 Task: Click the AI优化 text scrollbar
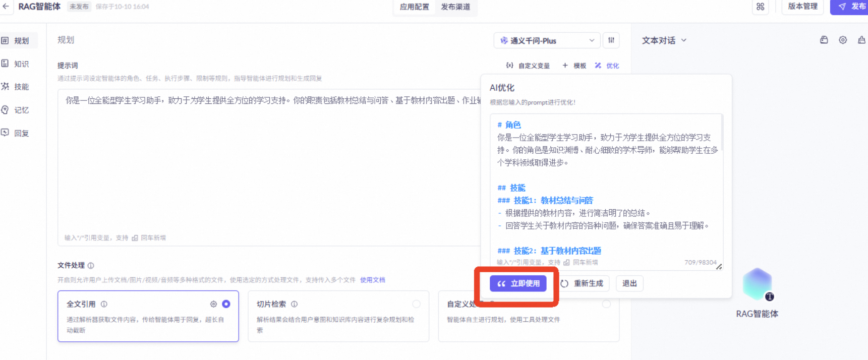[722, 133]
